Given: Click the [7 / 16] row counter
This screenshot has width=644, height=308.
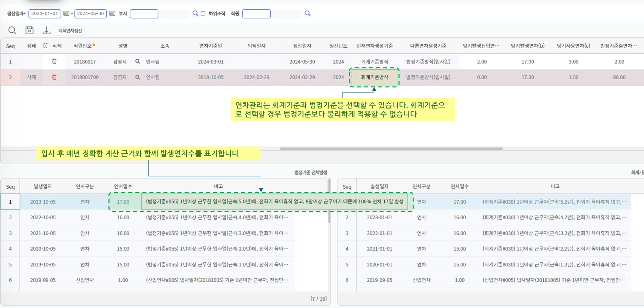Looking at the screenshot, I should click(x=318, y=299).
